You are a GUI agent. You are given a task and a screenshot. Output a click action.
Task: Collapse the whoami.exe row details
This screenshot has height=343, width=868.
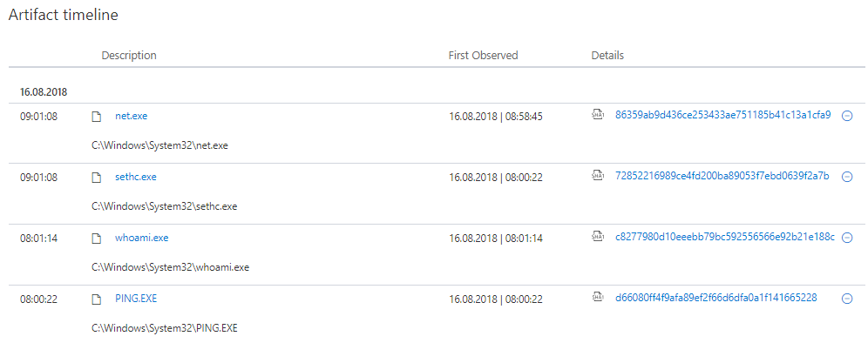[x=846, y=238]
